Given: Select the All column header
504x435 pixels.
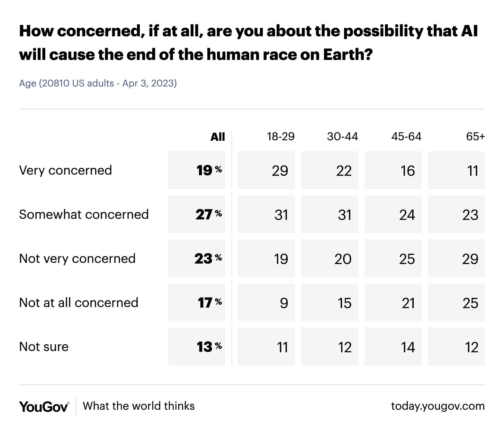Looking at the screenshot, I should [x=218, y=137].
